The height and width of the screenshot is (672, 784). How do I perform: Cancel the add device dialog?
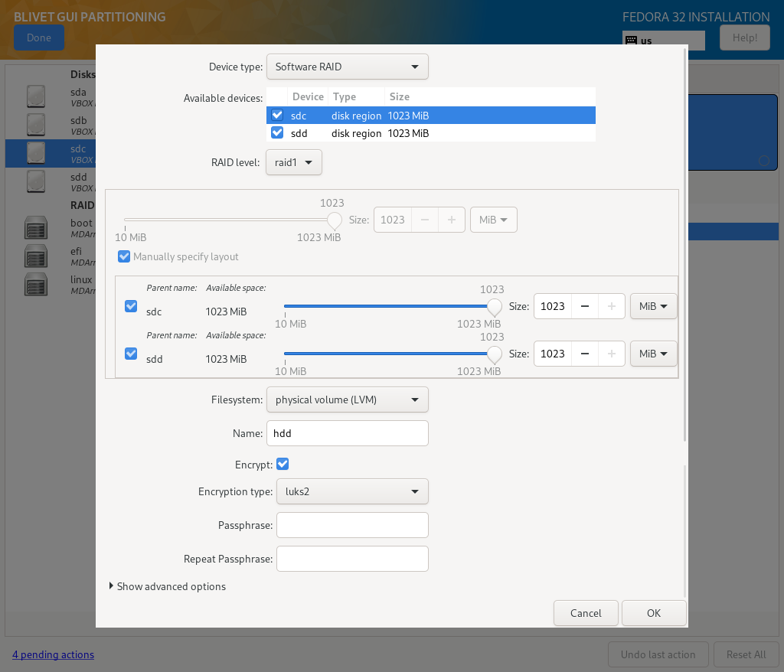[x=586, y=613]
